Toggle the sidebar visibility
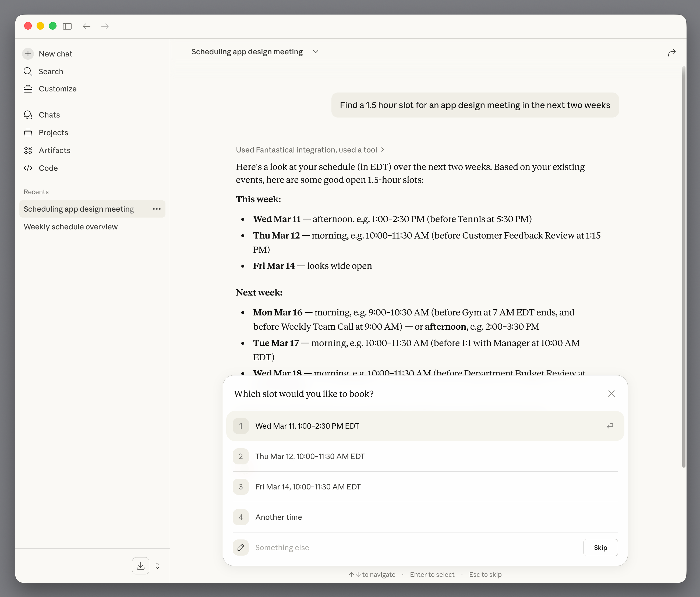The image size is (700, 597). pos(67,26)
